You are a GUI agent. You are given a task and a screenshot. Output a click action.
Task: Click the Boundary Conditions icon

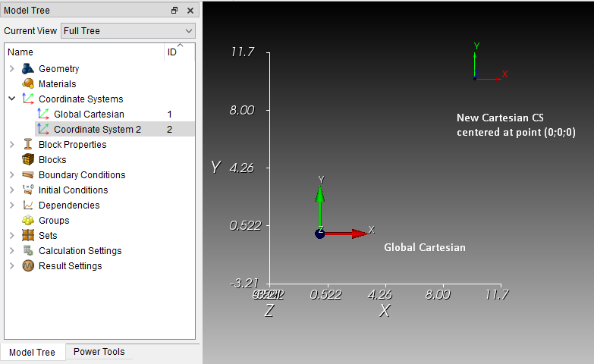click(28, 174)
